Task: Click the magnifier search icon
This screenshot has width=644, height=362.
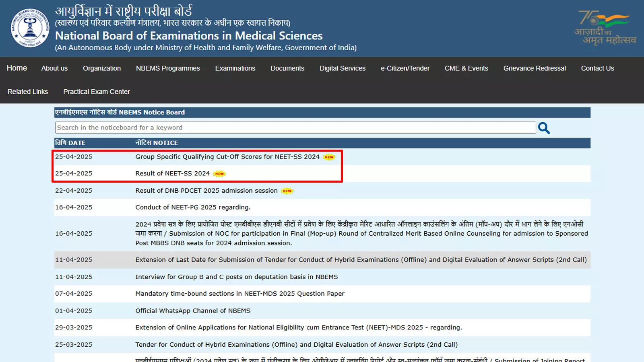Action: [544, 128]
